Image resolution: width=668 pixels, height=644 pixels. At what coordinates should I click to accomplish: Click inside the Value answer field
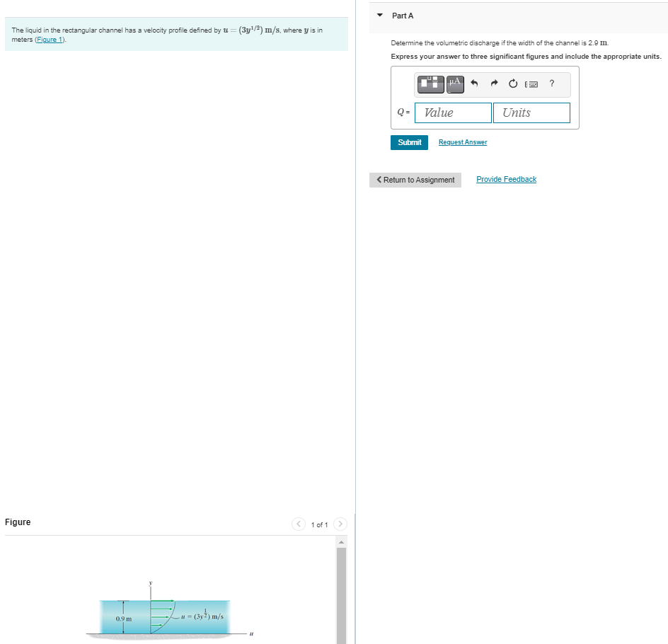(x=453, y=112)
